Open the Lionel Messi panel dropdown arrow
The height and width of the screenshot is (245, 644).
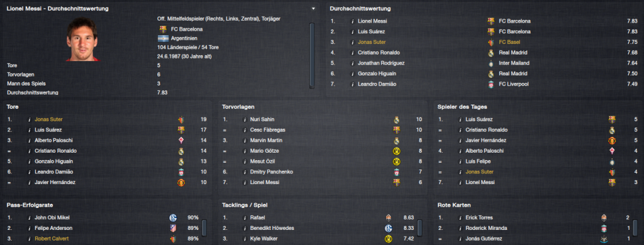click(314, 8)
